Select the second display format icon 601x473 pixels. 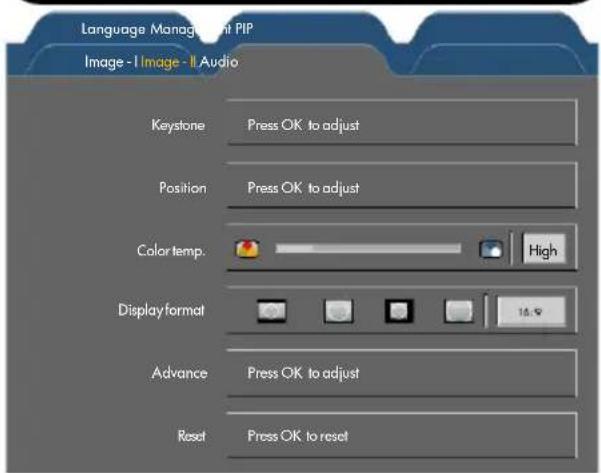[x=338, y=311]
